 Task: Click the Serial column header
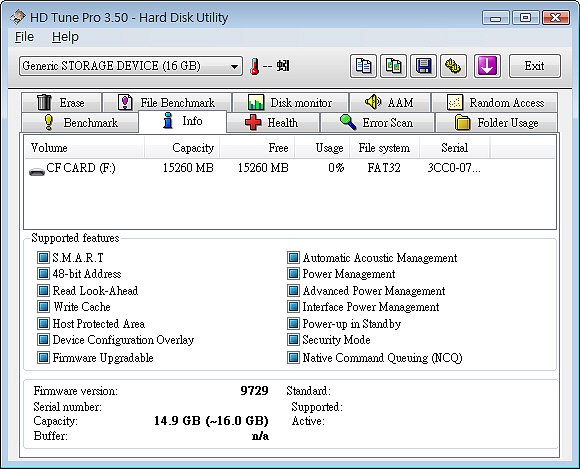455,148
